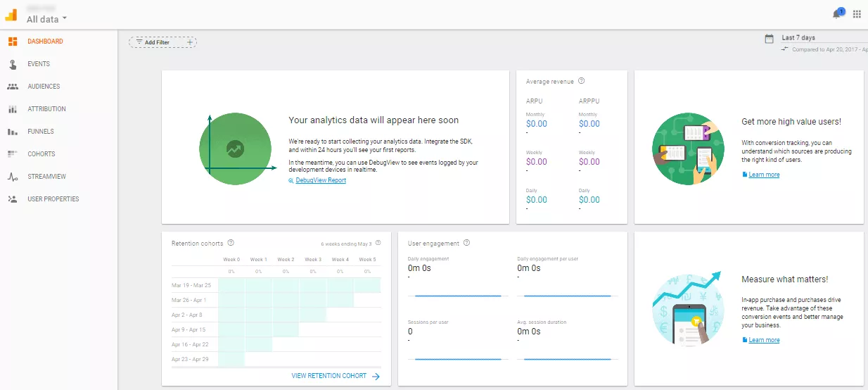Viewport: 868px width, 390px height.
Task: Click the ARPPU weekly $0.00 value
Action: (x=589, y=162)
